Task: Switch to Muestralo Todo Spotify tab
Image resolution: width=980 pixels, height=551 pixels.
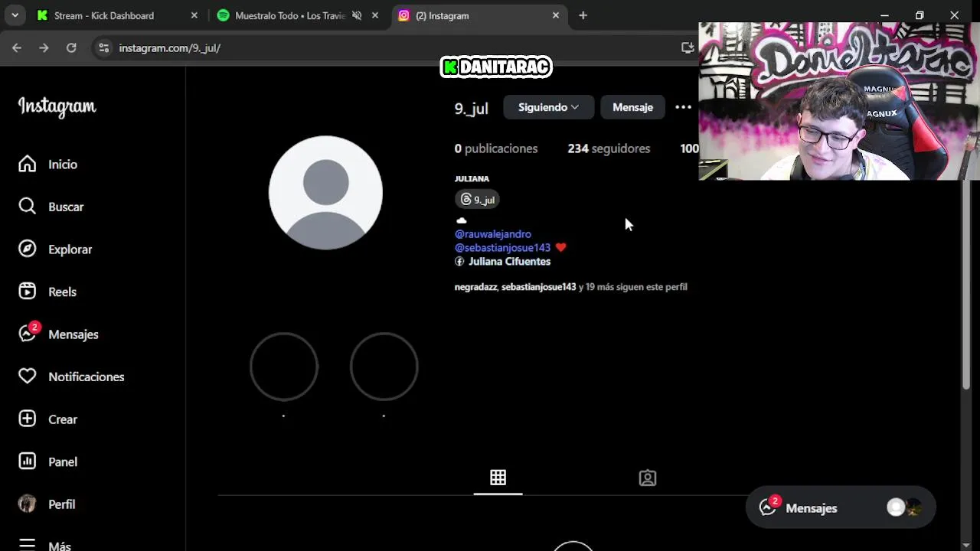Action: tap(290, 15)
